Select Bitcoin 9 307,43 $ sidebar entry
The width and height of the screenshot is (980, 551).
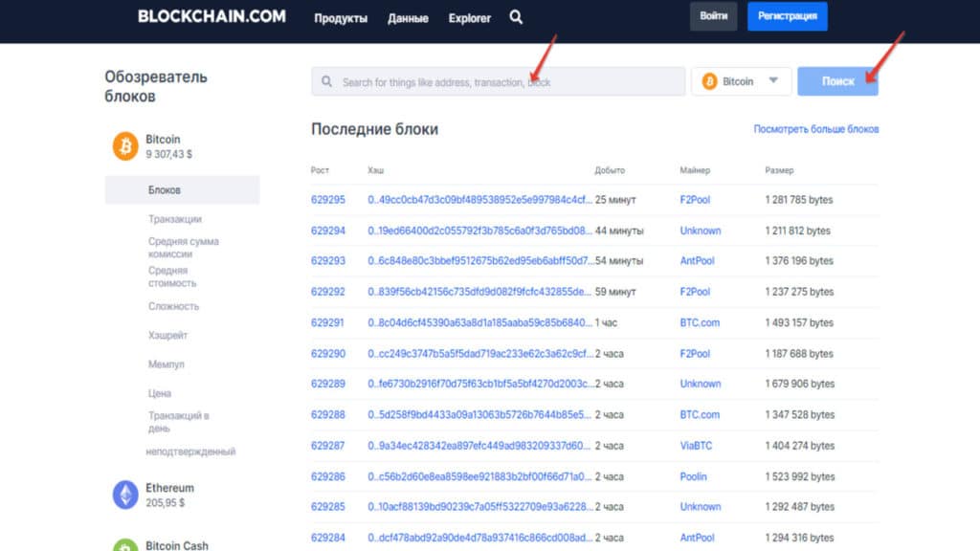pos(153,146)
